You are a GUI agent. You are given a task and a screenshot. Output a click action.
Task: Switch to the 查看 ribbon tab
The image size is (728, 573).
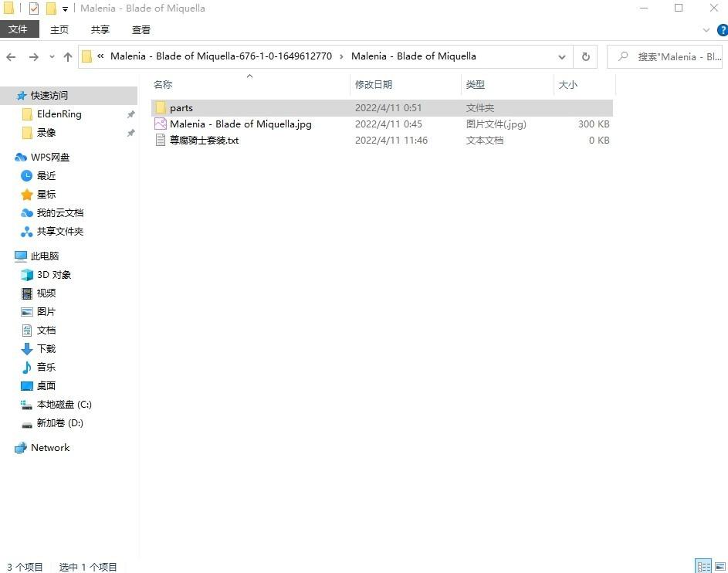(x=141, y=30)
